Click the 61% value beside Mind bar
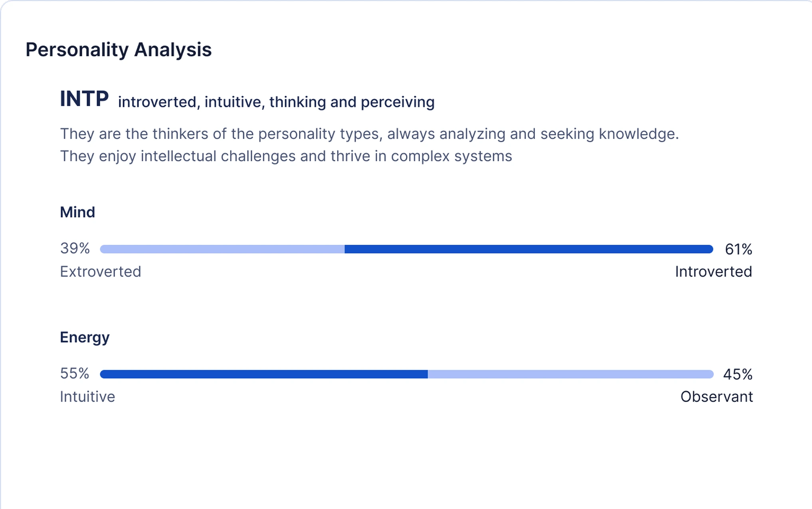 739,250
